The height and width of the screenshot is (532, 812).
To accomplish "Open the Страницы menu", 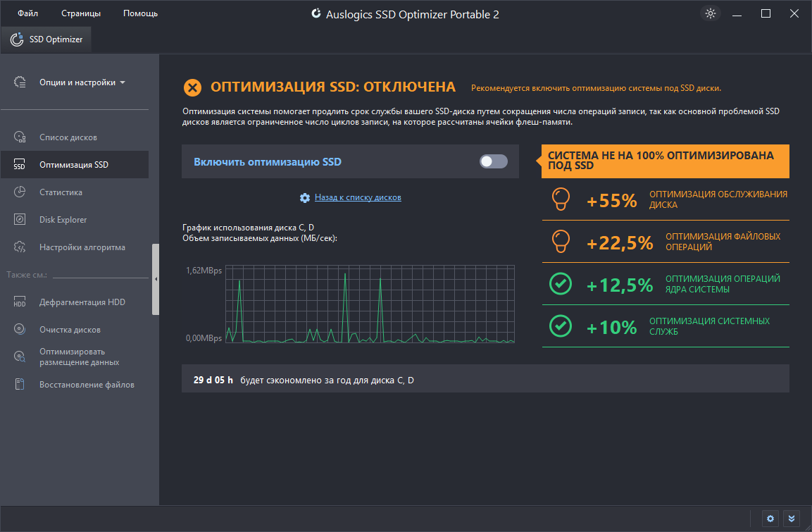I will pos(81,13).
